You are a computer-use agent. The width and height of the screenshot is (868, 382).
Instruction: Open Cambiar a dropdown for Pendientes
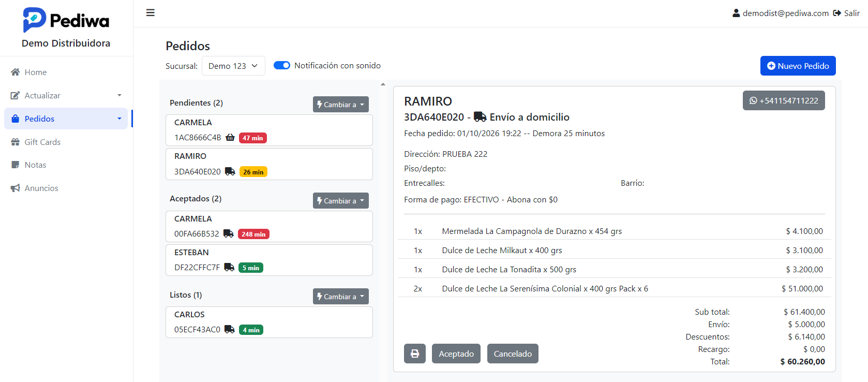(341, 104)
